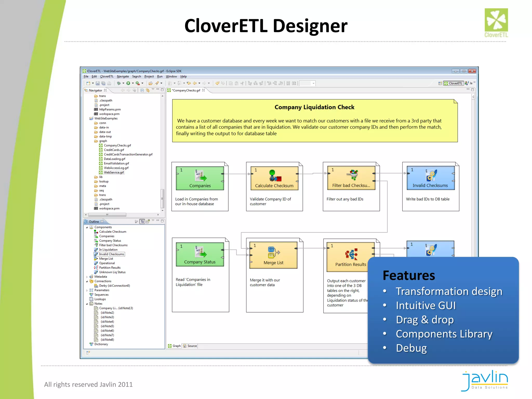
Task: Select the CloverETL perspective button
Action: pos(453,83)
